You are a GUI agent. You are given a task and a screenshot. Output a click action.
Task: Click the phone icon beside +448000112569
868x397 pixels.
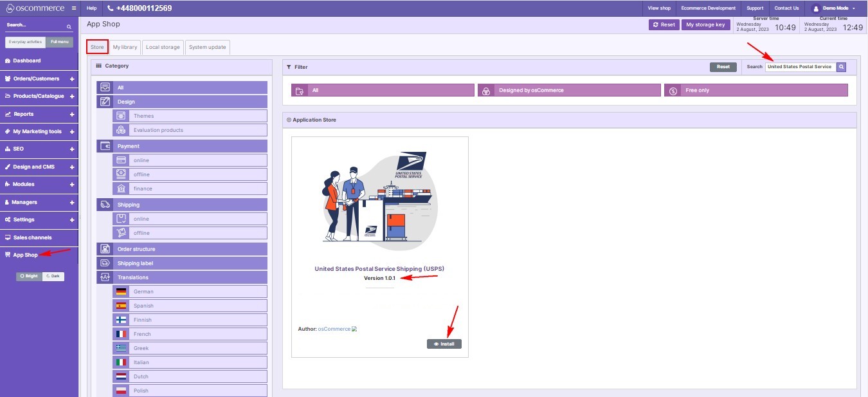111,8
